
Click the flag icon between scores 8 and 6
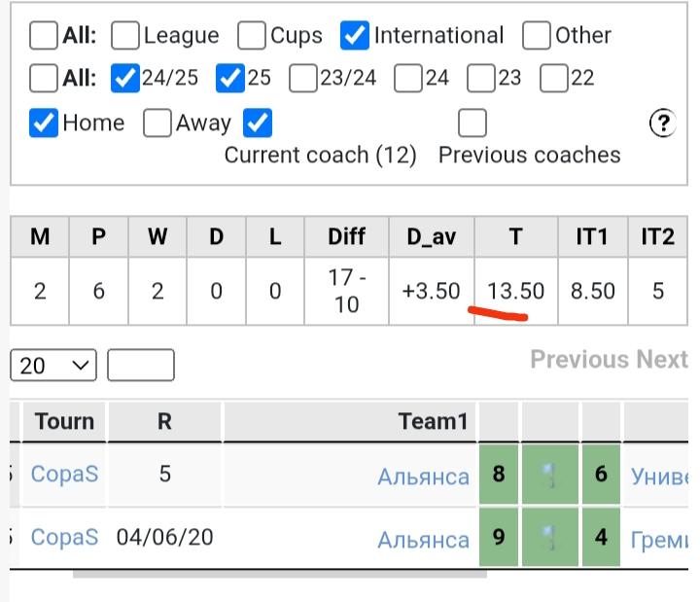pos(548,476)
